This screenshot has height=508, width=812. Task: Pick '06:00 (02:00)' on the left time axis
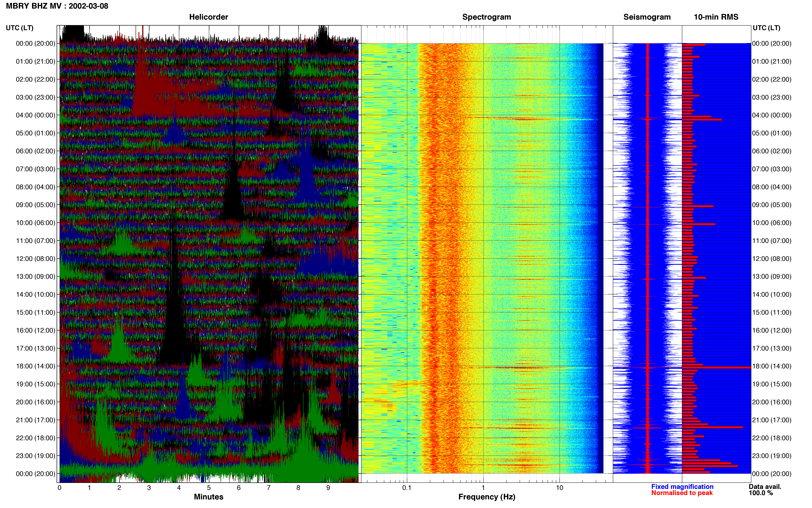(36, 151)
